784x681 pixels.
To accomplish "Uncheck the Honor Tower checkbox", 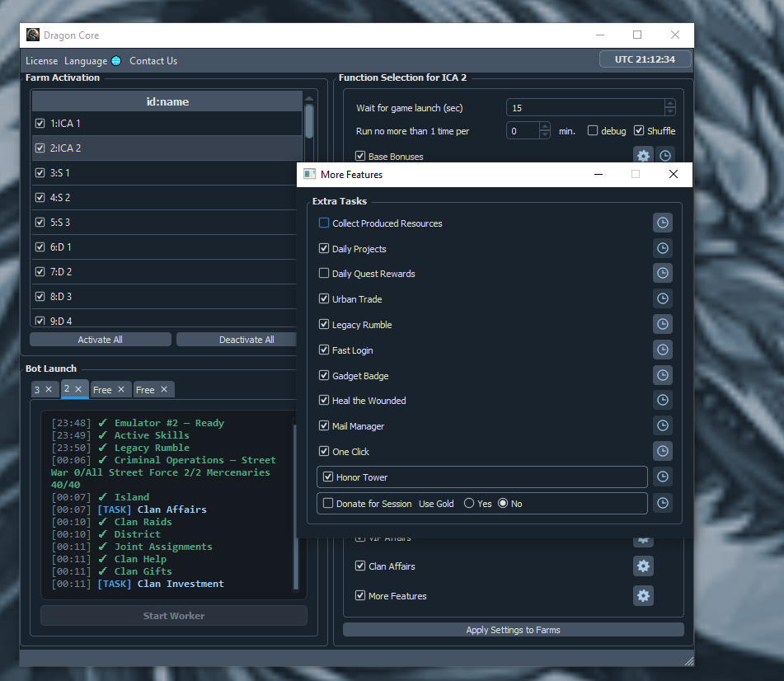I will pyautogui.click(x=328, y=477).
